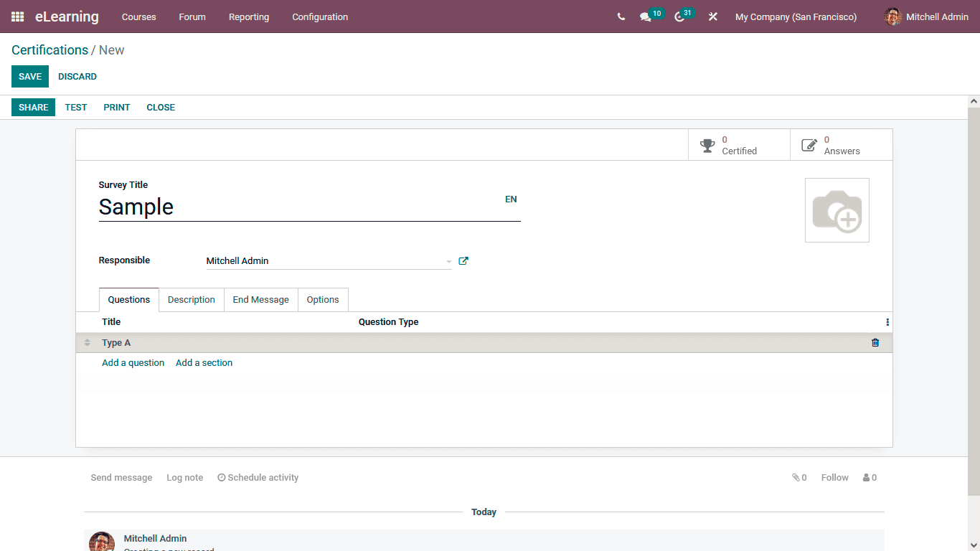Open the Reporting menu
This screenshot has height=551, width=980.
coord(249,17)
